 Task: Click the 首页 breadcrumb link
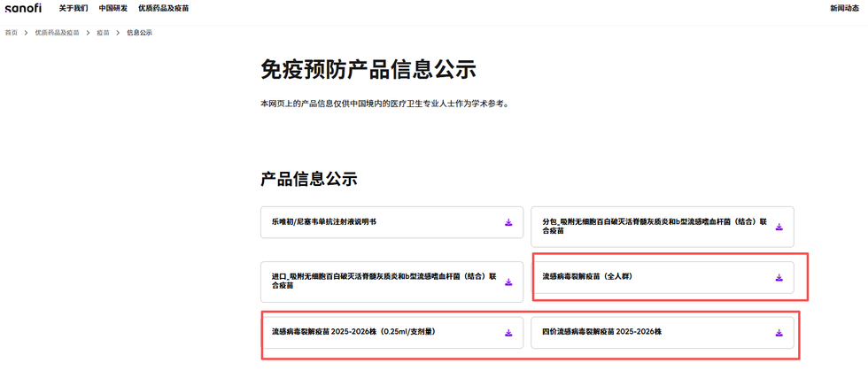[11, 33]
